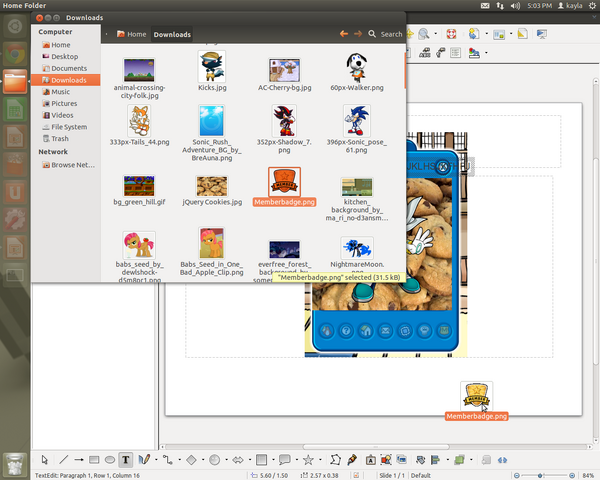The width and height of the screenshot is (600, 480).
Task: Select the Kicks.jpg file thumbnail
Action: tap(212, 67)
